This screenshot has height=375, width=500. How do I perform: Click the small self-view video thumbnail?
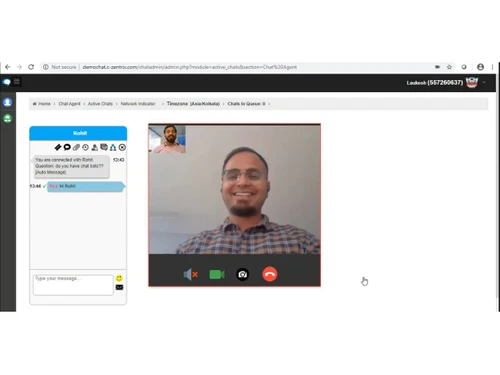[x=167, y=139]
